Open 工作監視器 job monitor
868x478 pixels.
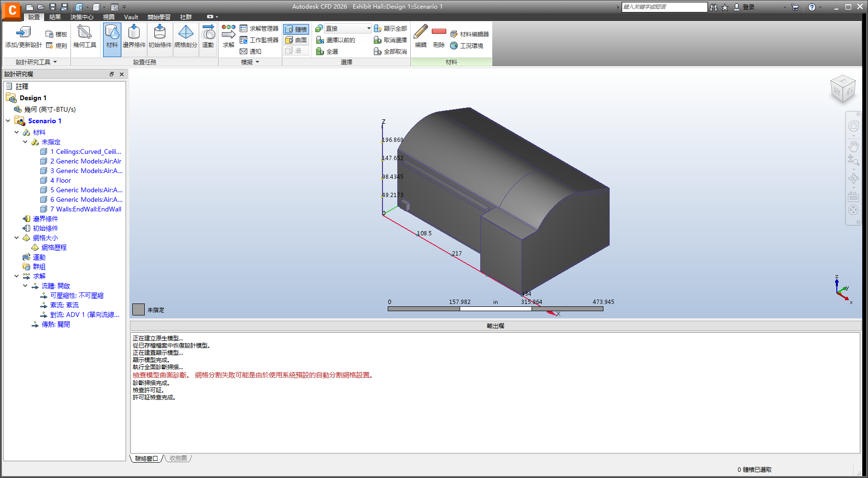coord(259,40)
